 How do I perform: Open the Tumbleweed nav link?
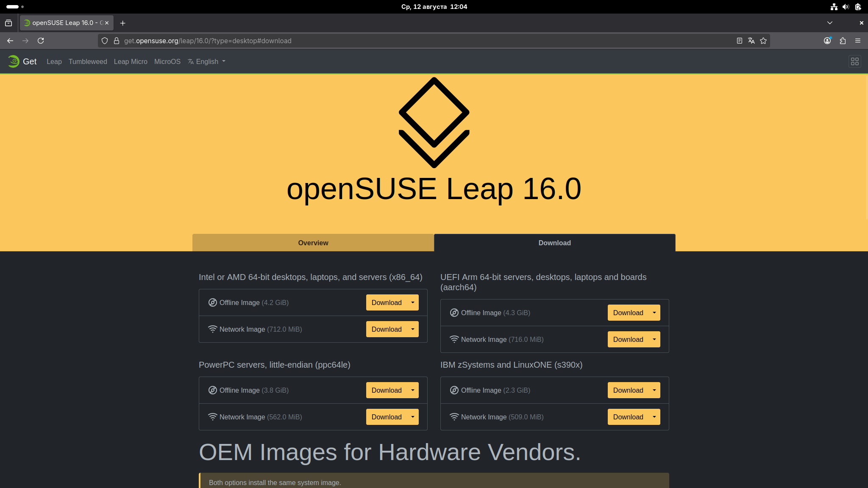(88, 61)
